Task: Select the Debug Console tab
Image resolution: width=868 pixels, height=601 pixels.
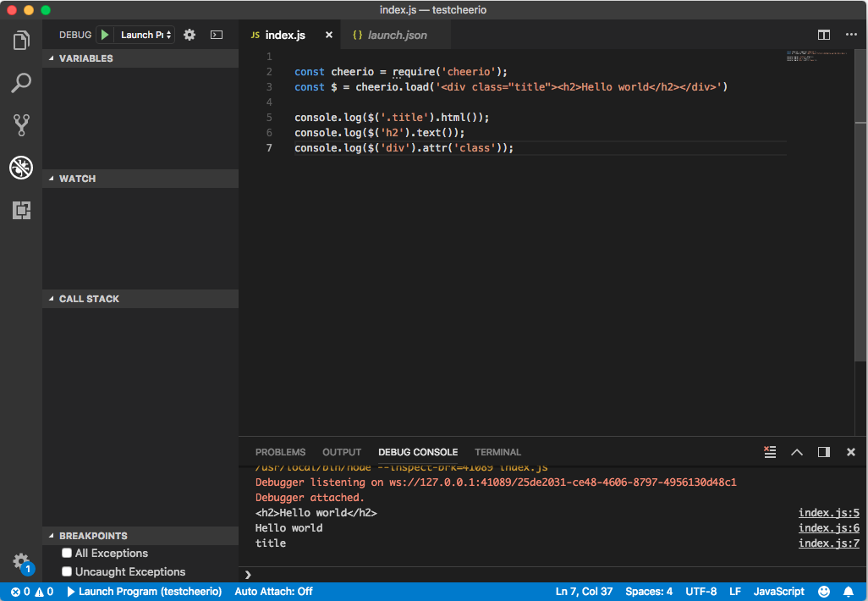Action: [x=418, y=452]
